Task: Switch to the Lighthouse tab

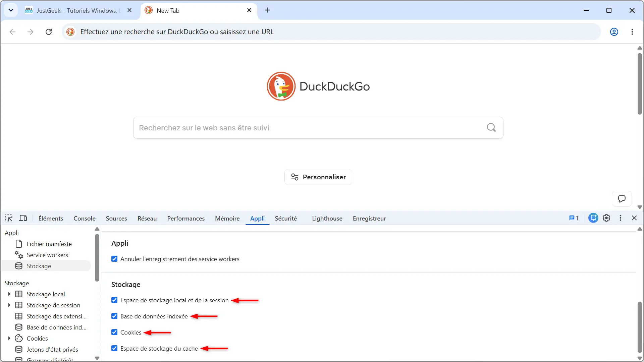Action: tap(327, 219)
